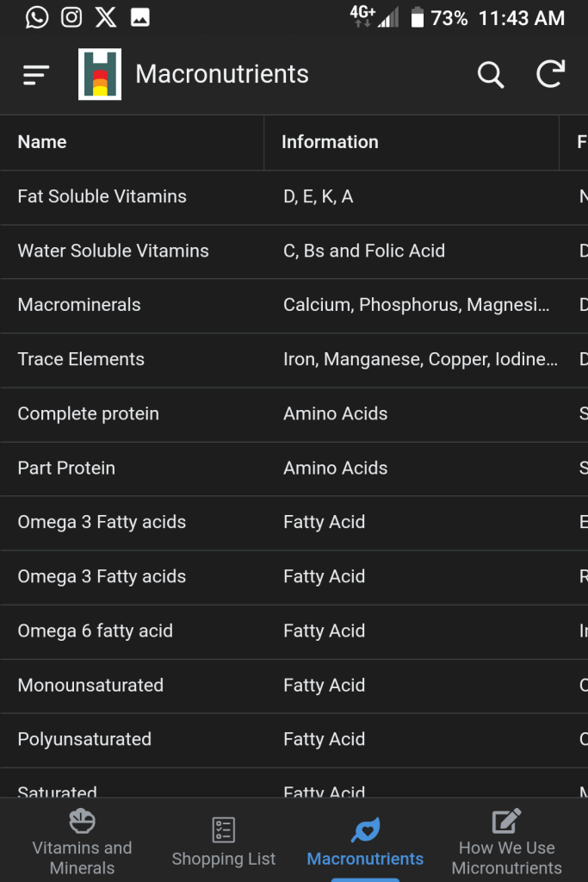Tap the Shopping List checklist icon
This screenshot has width=588, height=882.
coord(224,829)
